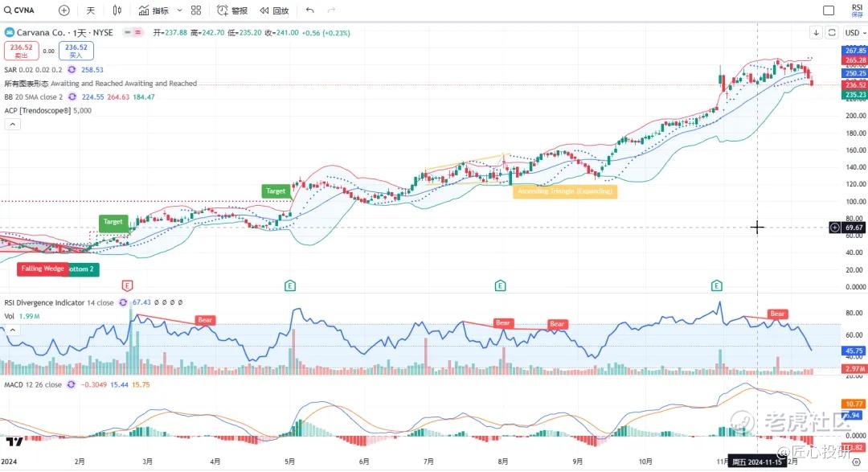This screenshot has height=472, width=868.
Task: Click the Falling Wedge pattern label
Action: 43,269
